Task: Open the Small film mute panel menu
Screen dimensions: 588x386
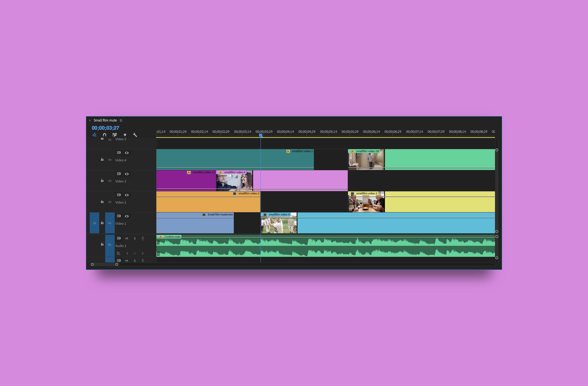Action: (121, 121)
